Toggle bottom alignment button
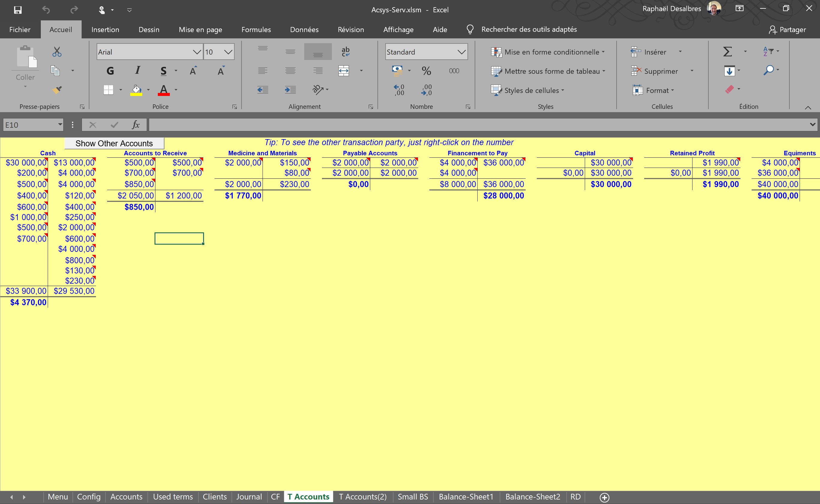 [318, 52]
